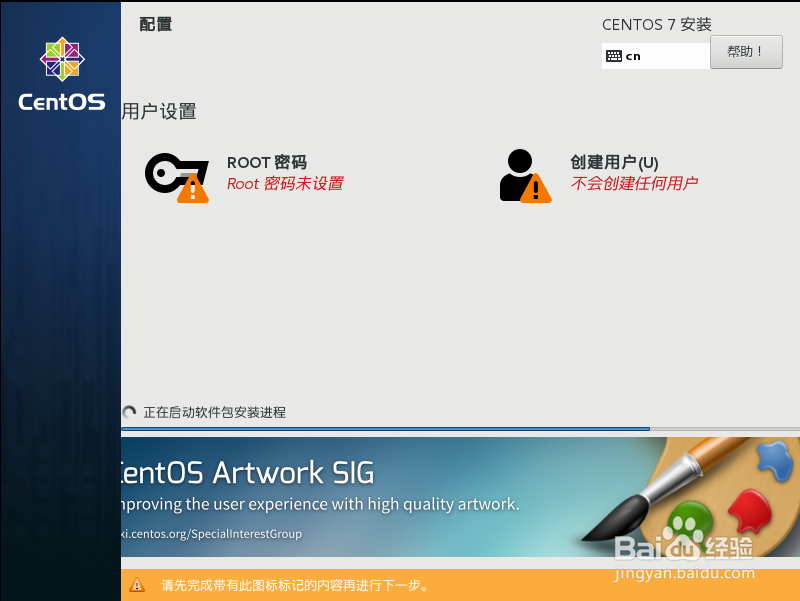
Task: Click the 配置 title at the top
Action: [x=154, y=23]
